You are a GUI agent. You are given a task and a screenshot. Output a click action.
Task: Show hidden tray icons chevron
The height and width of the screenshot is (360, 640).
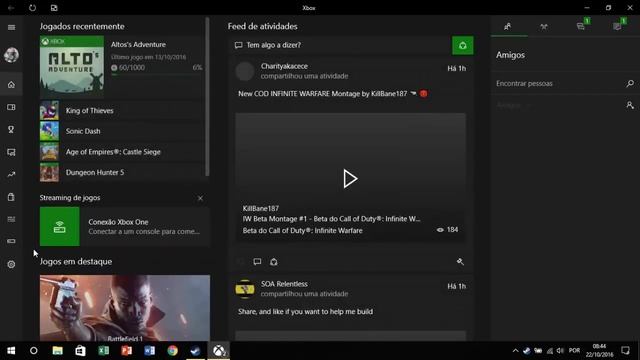(516, 351)
